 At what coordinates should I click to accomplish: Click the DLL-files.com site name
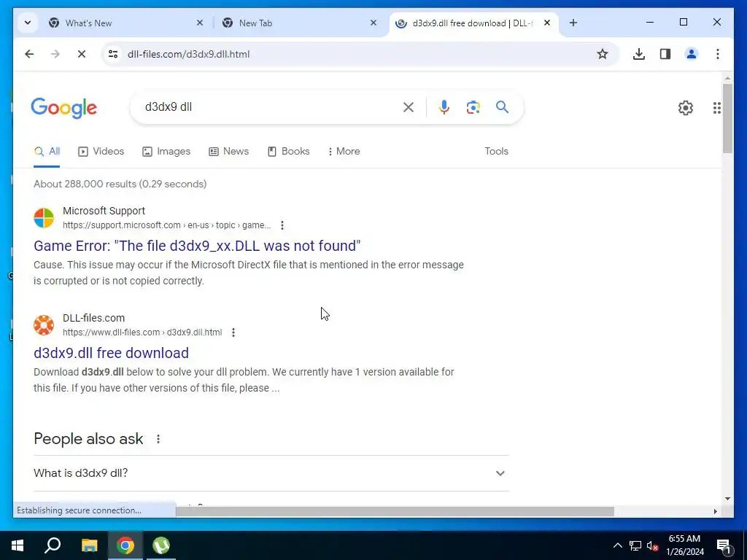pyautogui.click(x=94, y=318)
